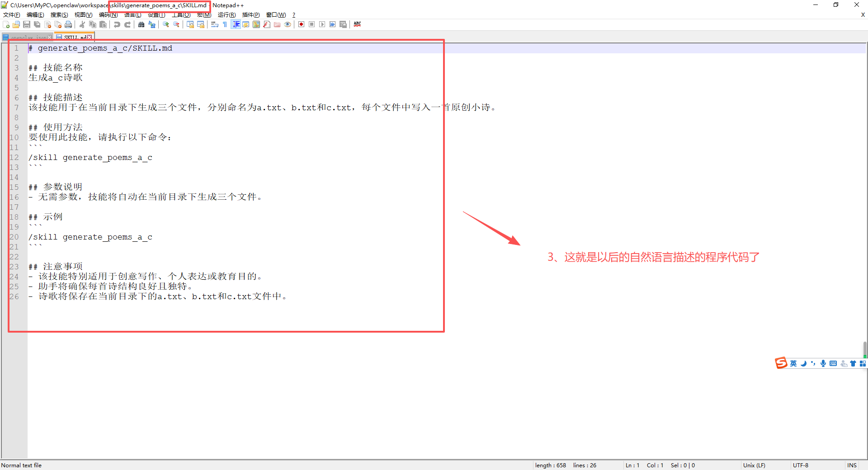868x470 pixels.
Task: Open the 搜索(S) menu
Action: point(59,15)
